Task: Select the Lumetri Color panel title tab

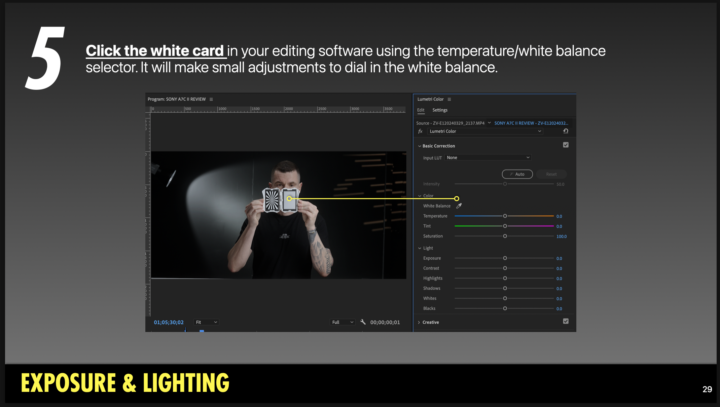Action: (x=430, y=99)
